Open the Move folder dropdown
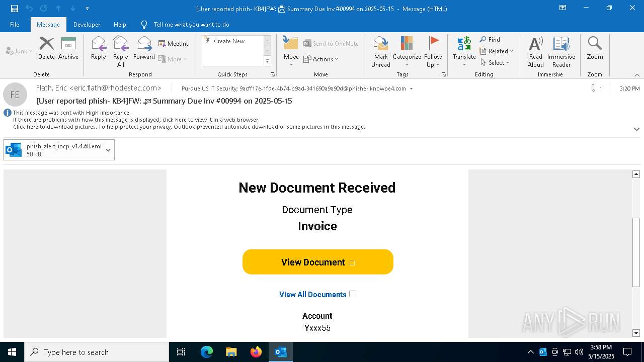Screen dimensions: 644x362 pyautogui.click(x=291, y=51)
